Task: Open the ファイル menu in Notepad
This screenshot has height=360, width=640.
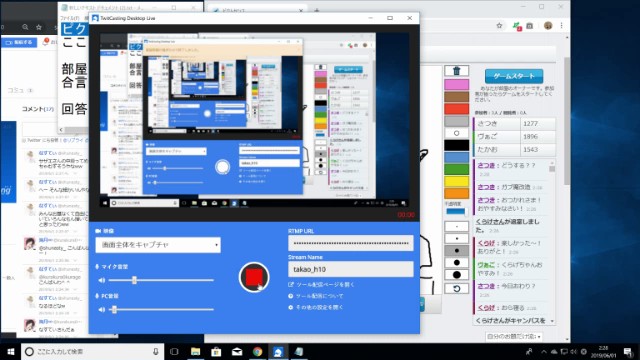Action: (x=69, y=18)
